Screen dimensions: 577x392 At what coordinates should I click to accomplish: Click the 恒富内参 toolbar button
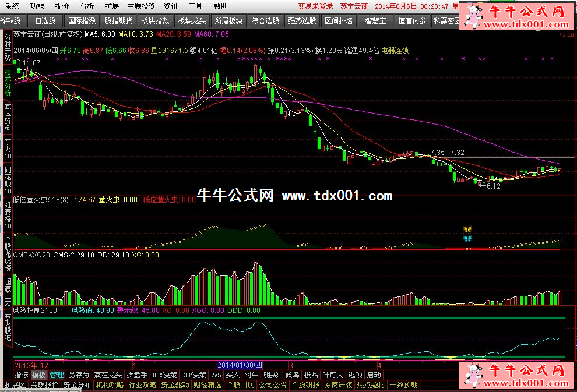coord(412,20)
